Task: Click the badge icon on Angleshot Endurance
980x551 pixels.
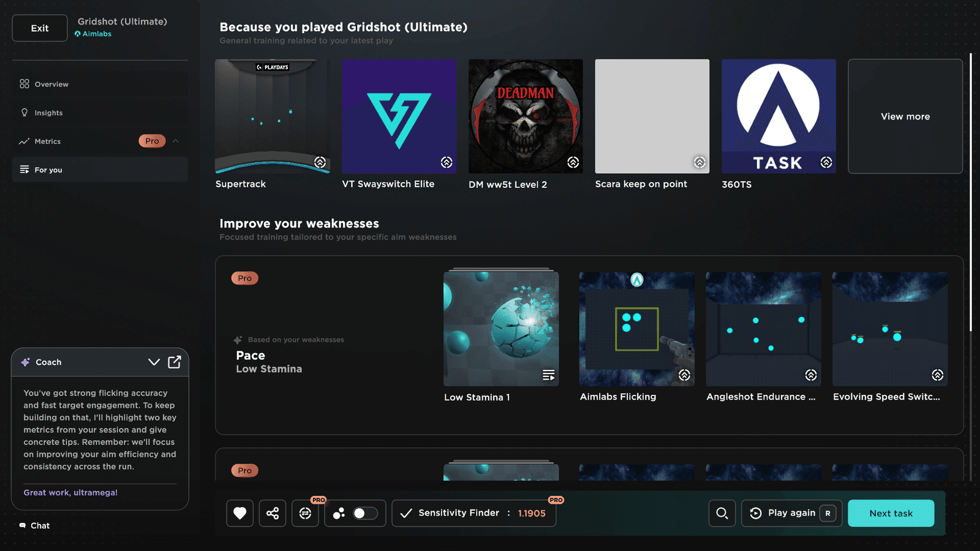Action: pyautogui.click(x=811, y=375)
